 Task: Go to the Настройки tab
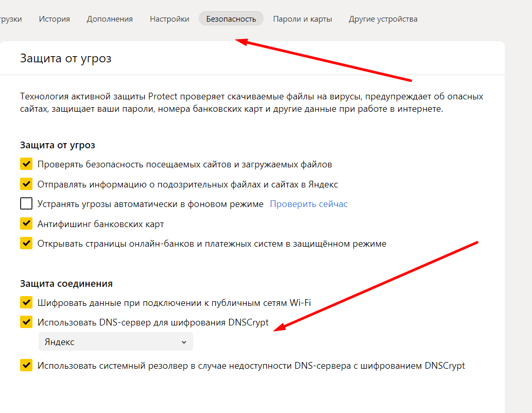tap(169, 19)
